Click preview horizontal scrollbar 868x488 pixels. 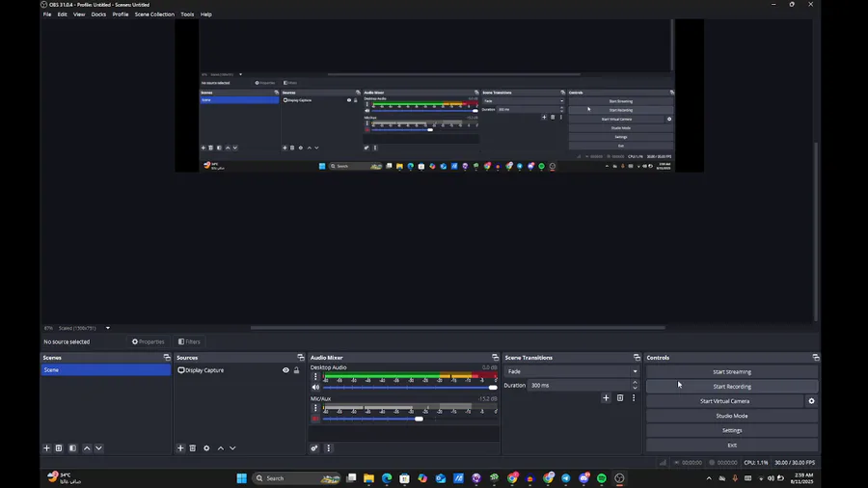457,328
